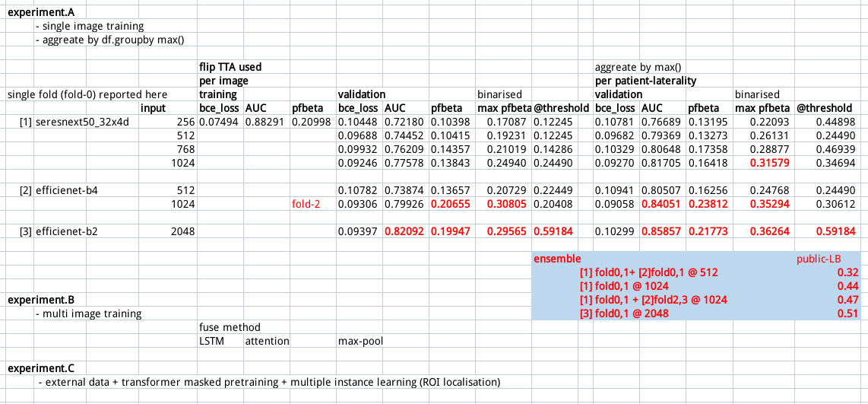Viewport: 868px width, 404px height.
Task: Click the 'flip TTA used' cell
Action: tap(230, 67)
